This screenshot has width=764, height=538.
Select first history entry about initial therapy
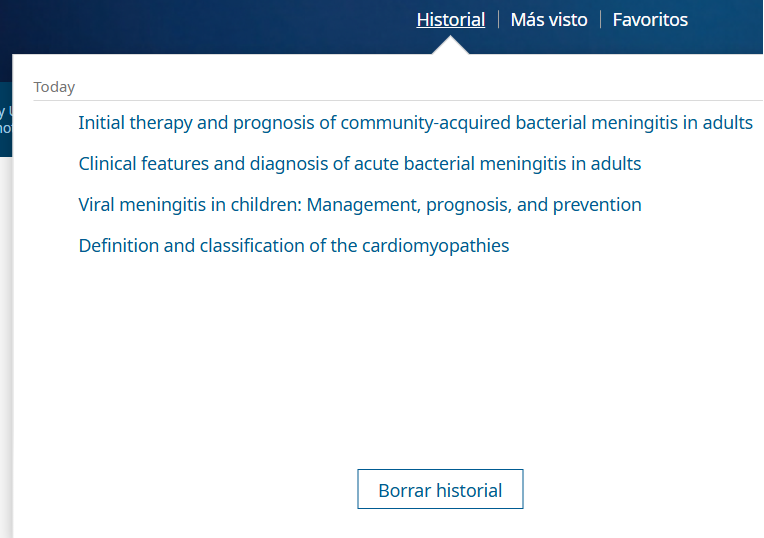click(416, 123)
